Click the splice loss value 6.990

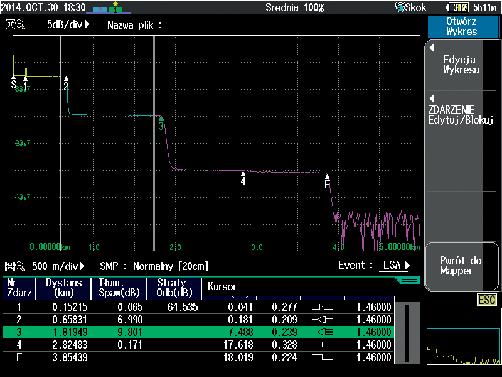(130, 320)
